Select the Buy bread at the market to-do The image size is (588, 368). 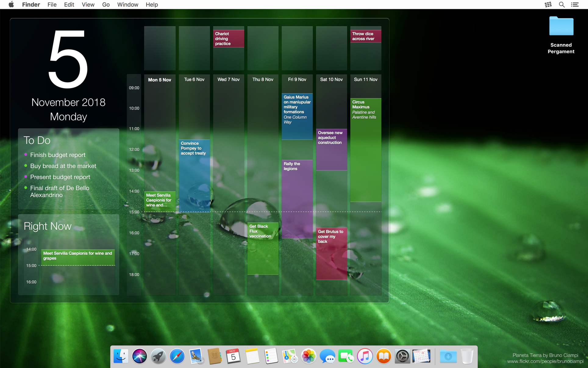tap(63, 166)
